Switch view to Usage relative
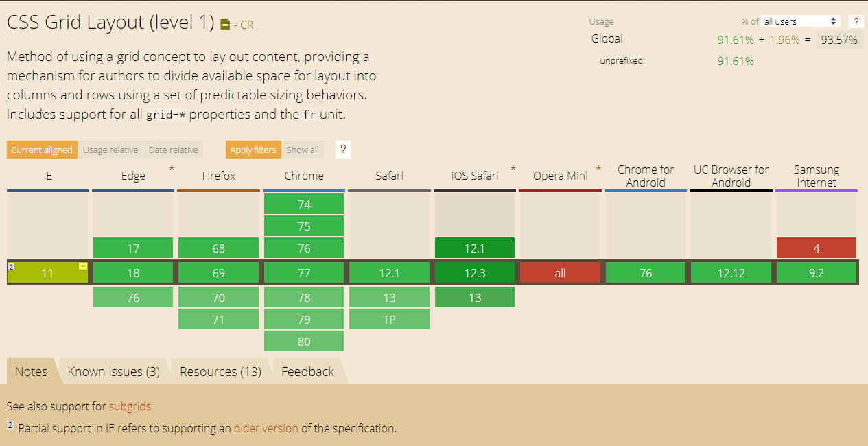Viewport: 868px width, 446px height. pyautogui.click(x=110, y=149)
